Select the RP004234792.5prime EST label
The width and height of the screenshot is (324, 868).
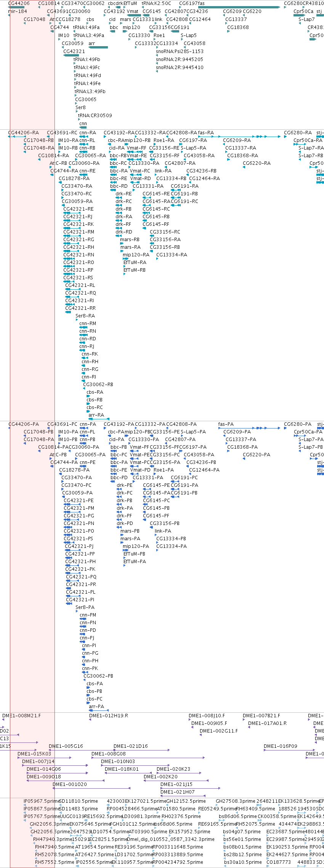(178, 862)
